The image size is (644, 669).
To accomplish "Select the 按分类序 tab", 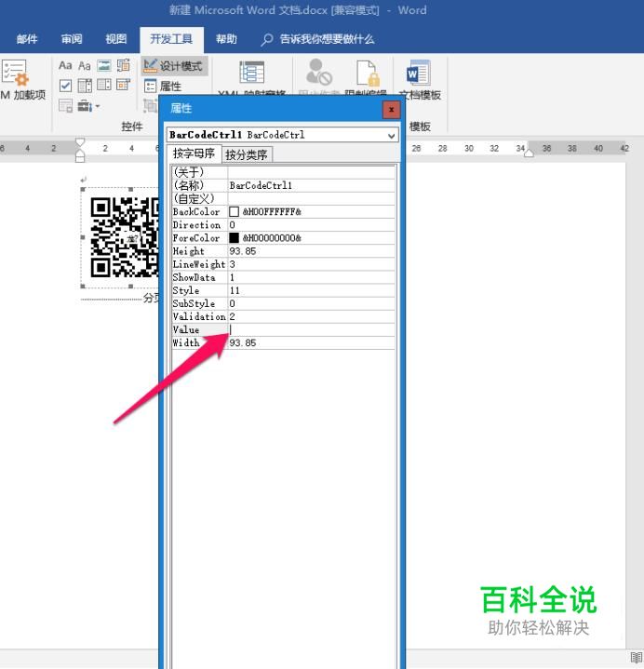I will point(247,154).
